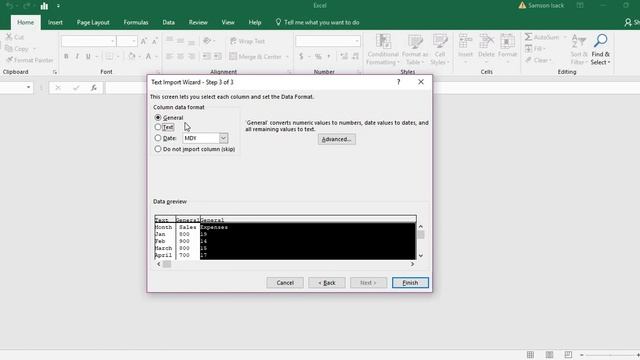
Task: Click the Find & Select icon
Action: coord(600,50)
